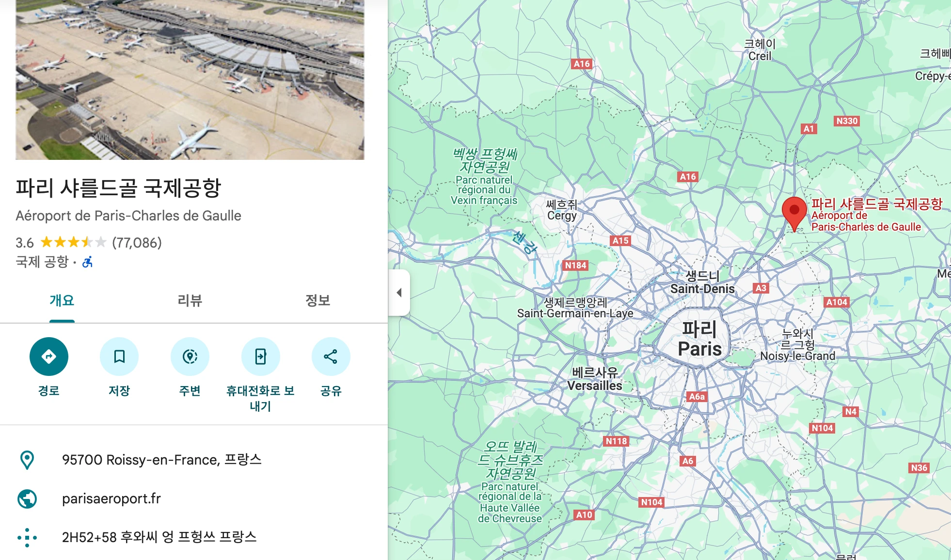This screenshot has width=951, height=560.
Task: Send to phone with 휴대전화로 보내기 icon
Action: [261, 357]
